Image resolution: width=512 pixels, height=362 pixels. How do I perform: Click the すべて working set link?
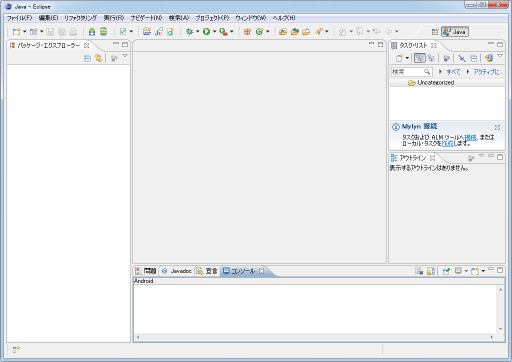click(x=453, y=72)
